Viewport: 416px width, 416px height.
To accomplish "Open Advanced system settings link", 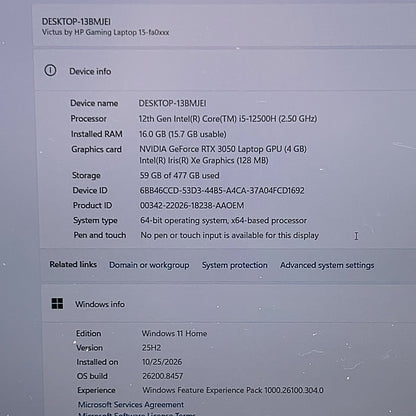I will click(x=327, y=265).
